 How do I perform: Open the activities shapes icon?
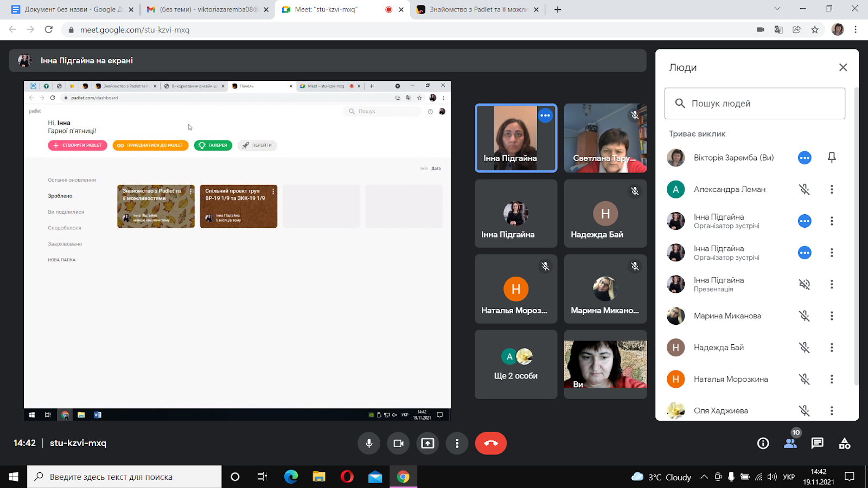point(844,444)
